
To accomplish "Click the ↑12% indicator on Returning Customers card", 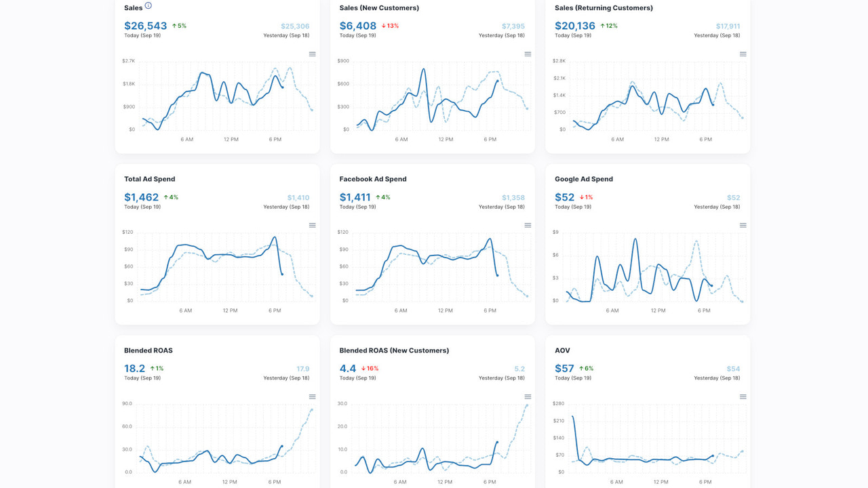I will 609,26.
